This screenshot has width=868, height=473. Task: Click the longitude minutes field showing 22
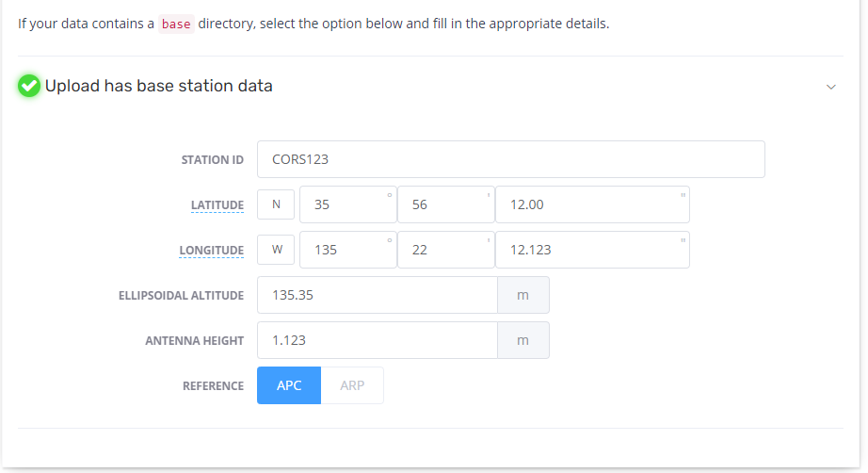[x=446, y=250]
